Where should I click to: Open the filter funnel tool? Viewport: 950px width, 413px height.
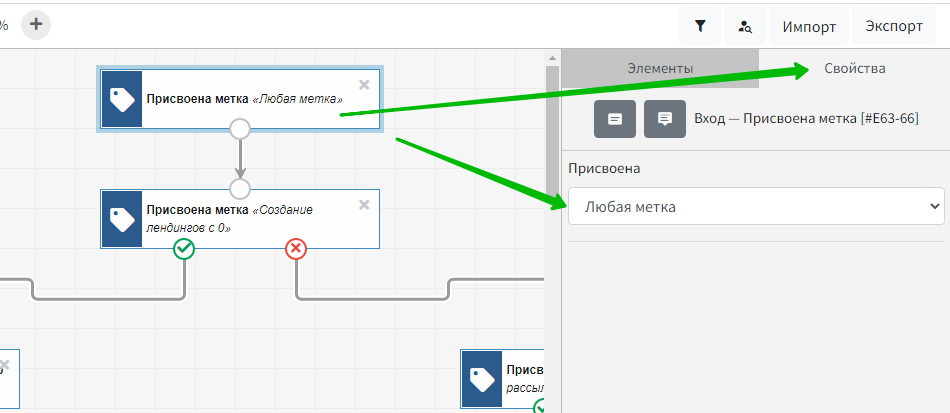click(700, 26)
